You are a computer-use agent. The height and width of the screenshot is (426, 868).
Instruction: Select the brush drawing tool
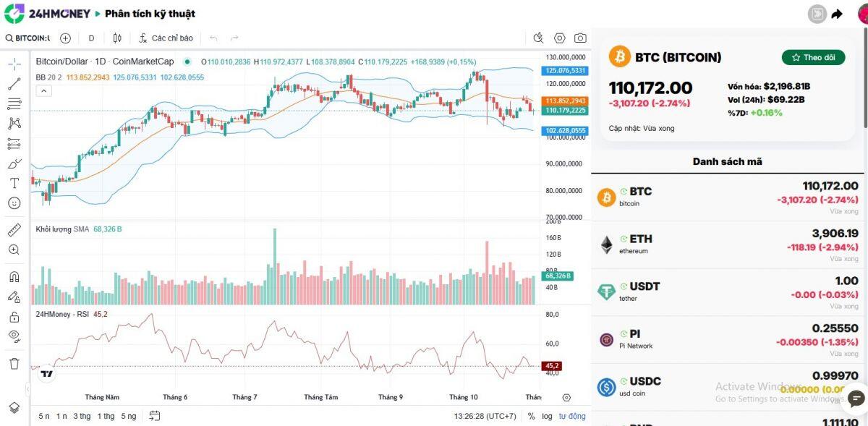point(14,163)
